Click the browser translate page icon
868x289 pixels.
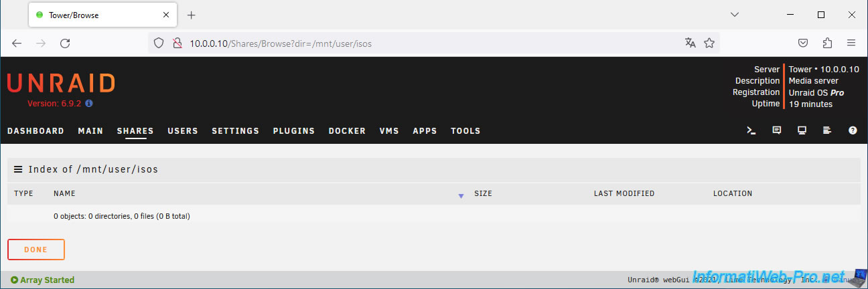(x=691, y=43)
